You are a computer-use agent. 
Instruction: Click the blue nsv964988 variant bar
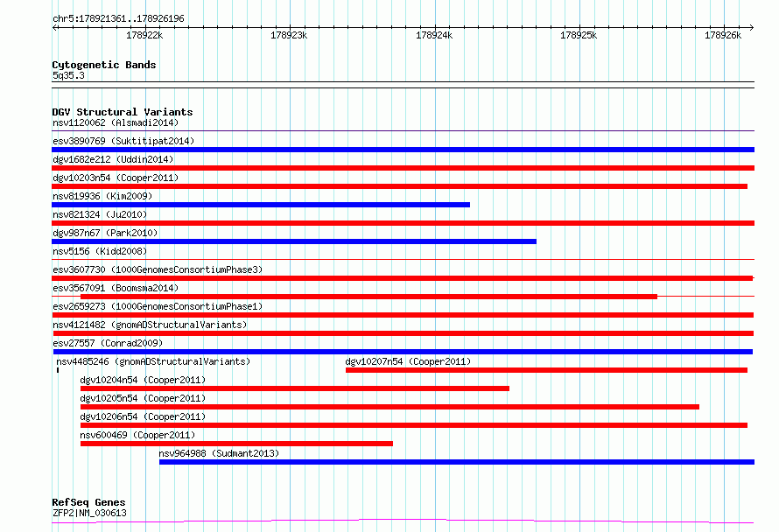click(x=457, y=462)
